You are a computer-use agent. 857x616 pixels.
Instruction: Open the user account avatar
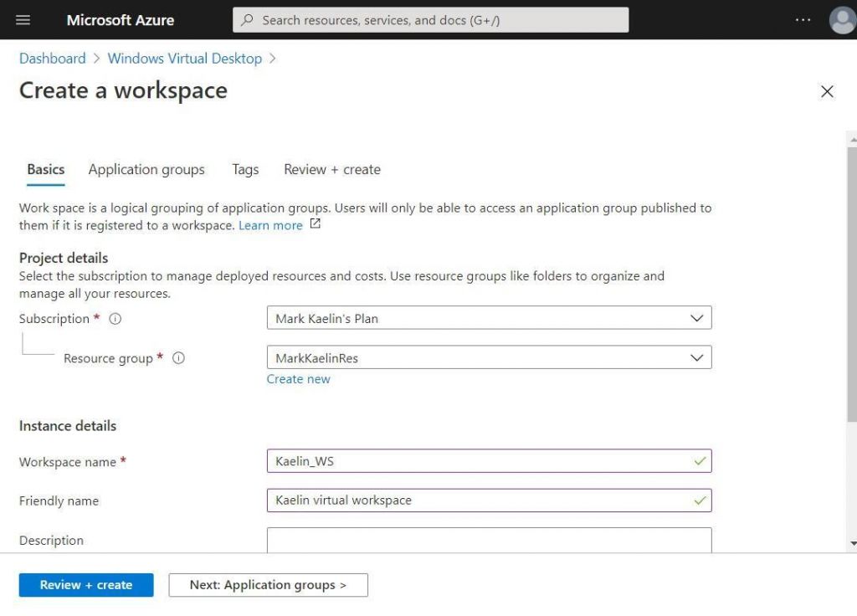(842, 20)
